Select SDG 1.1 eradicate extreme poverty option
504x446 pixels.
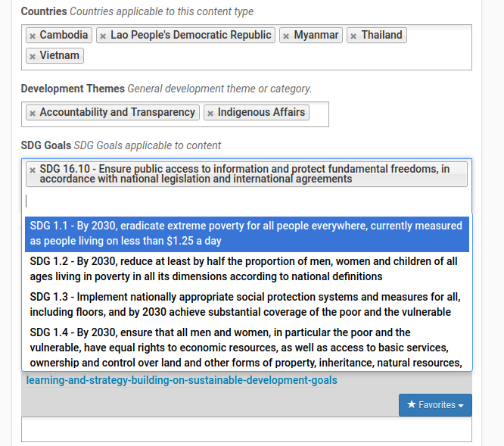(x=247, y=233)
